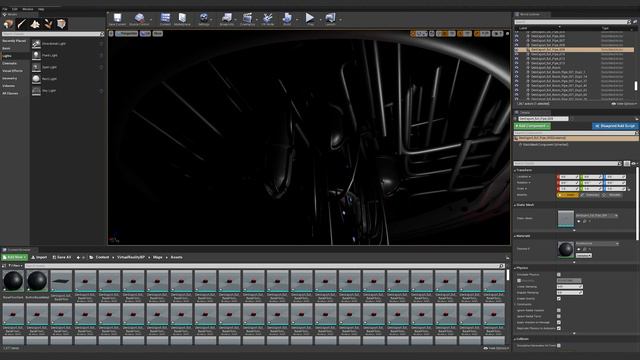Toggle Ignore Radial Impulse checkbox

pyautogui.click(x=559, y=310)
